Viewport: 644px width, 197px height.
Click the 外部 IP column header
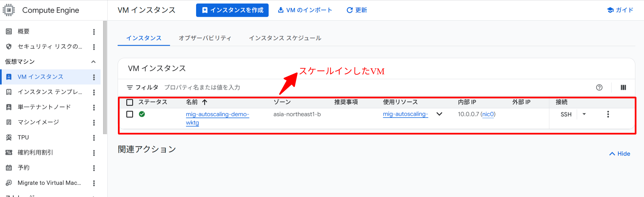(521, 102)
